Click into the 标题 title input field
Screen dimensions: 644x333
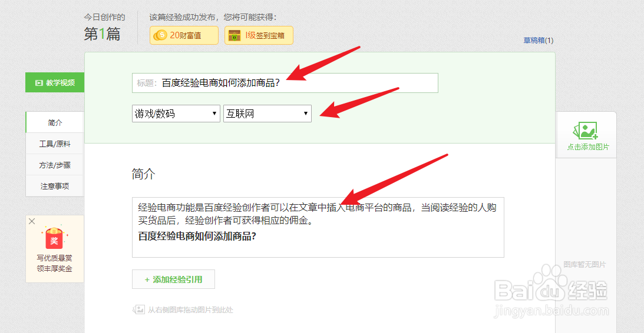[x=285, y=83]
